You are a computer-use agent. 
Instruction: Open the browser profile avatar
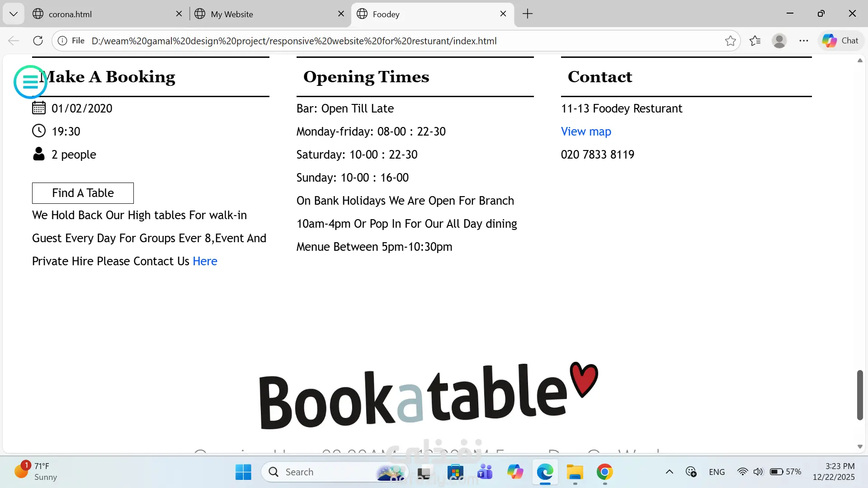pos(779,41)
